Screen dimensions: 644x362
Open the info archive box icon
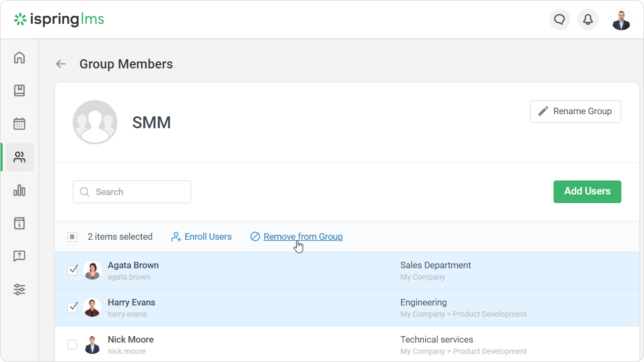[19, 223]
